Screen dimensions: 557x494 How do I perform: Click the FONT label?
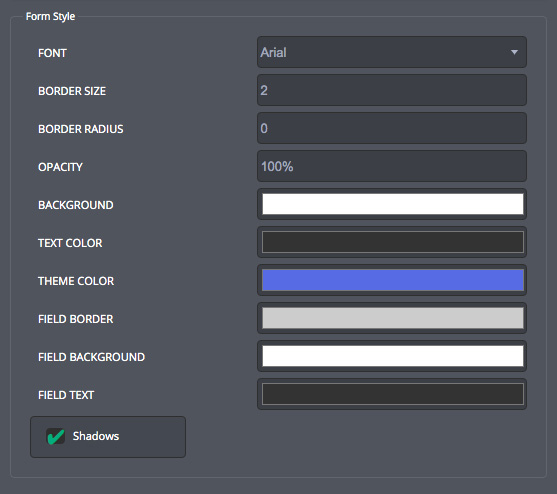point(52,53)
